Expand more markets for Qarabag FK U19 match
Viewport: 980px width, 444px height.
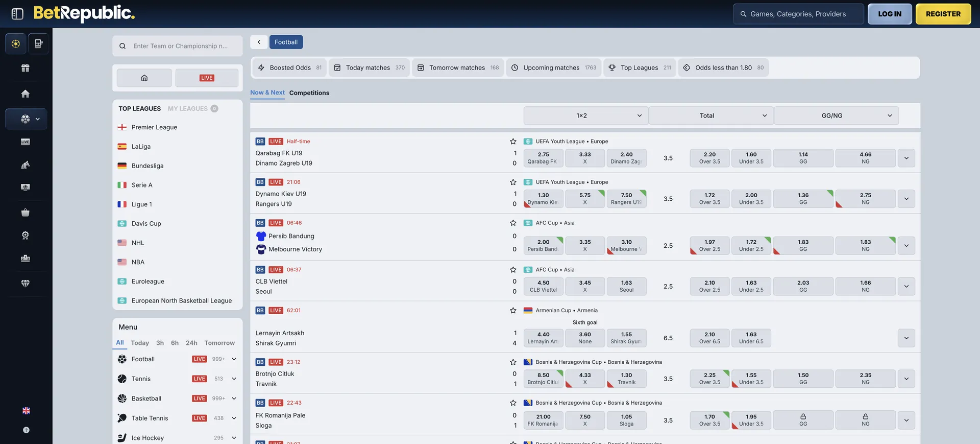point(906,158)
